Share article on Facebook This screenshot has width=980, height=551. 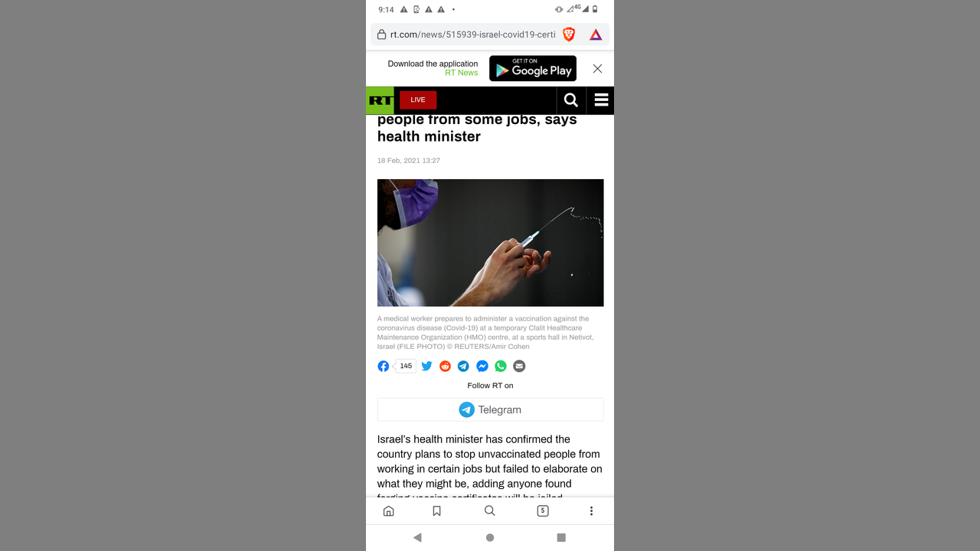384,366
